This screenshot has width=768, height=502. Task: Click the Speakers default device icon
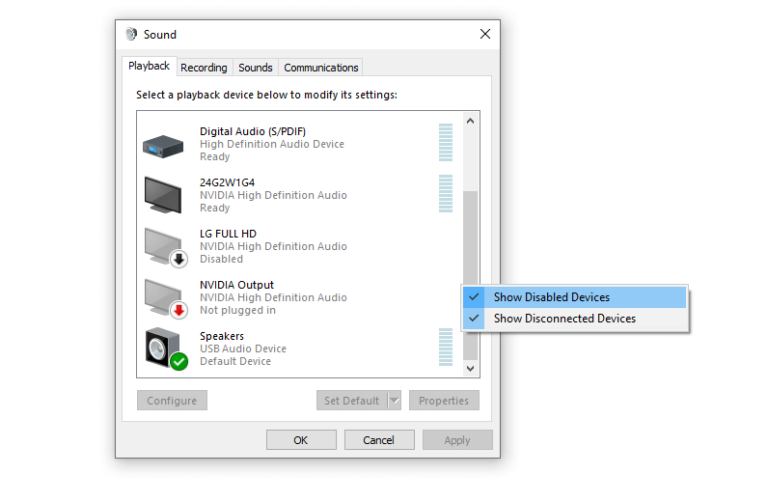166,349
